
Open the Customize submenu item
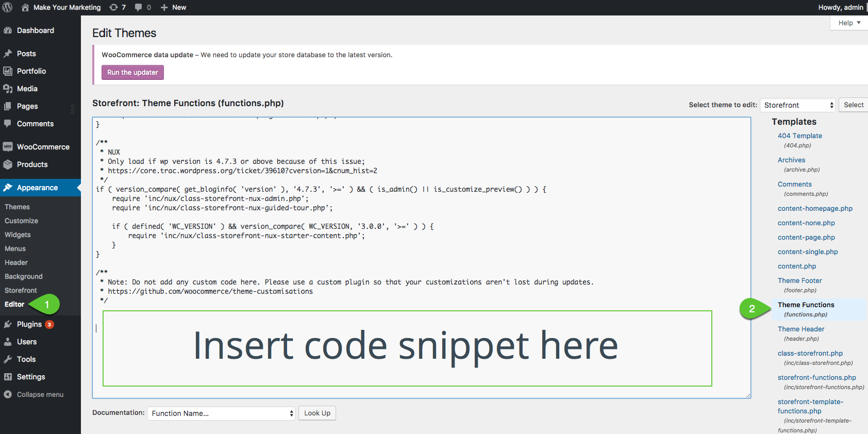(21, 221)
